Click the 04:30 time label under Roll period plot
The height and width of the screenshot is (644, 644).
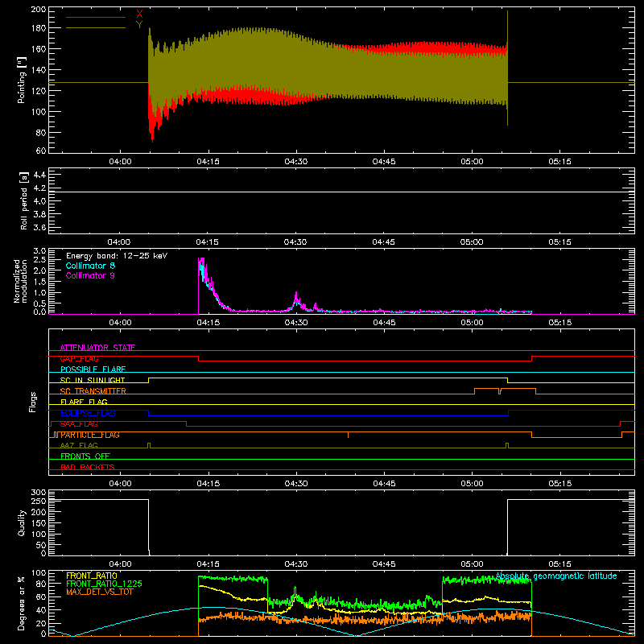295,242
